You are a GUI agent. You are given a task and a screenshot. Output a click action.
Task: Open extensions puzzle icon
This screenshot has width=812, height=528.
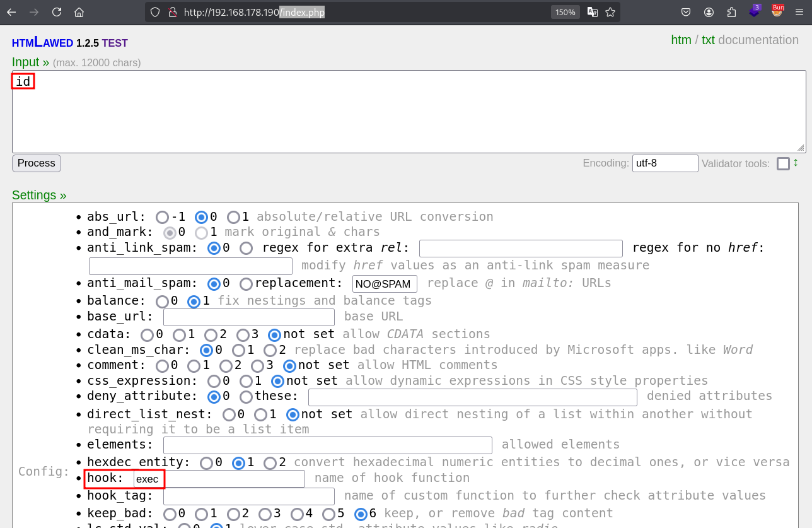(x=731, y=12)
